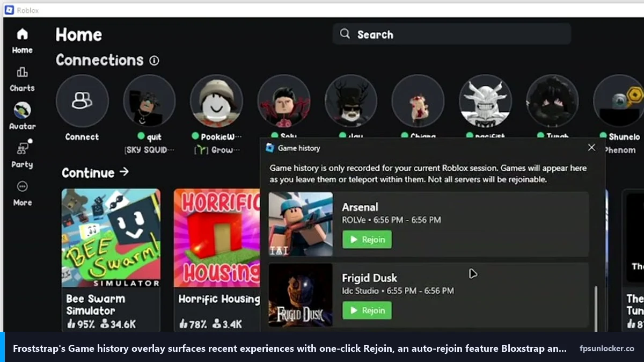Open the antlered connection avatar
The image size is (644, 362).
point(351,100)
